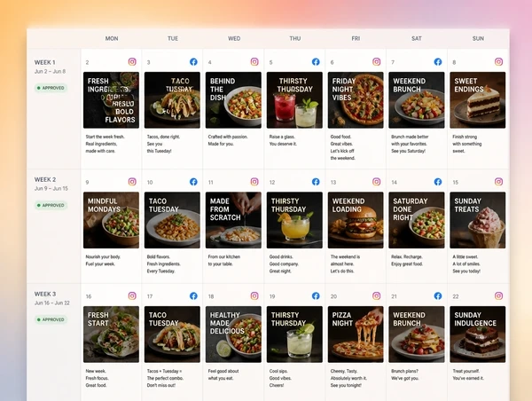Open the Weekend Brunch post on June 7
The height and width of the screenshot is (401, 532).
417,100
